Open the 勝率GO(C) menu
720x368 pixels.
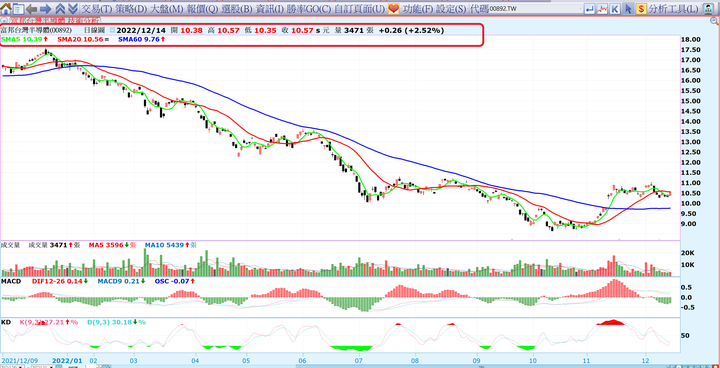point(309,8)
